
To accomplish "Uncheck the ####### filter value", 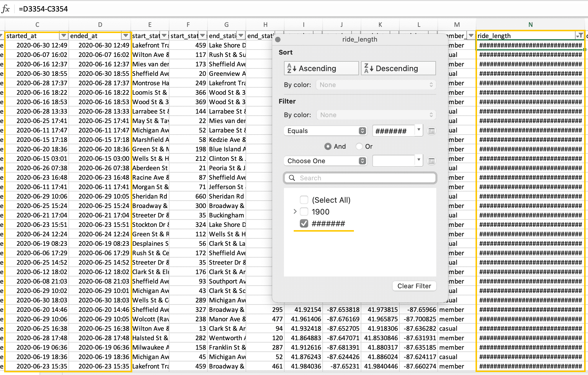I will [x=304, y=224].
